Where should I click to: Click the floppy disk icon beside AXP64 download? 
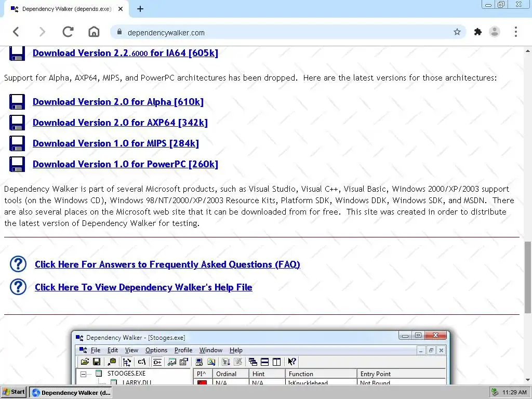click(17, 123)
